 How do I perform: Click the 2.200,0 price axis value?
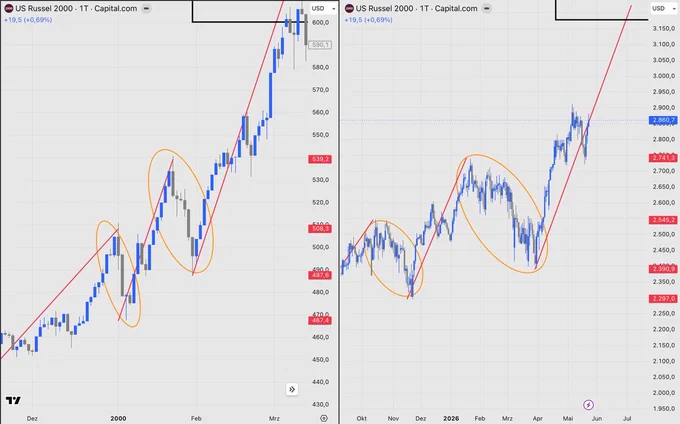point(664,329)
